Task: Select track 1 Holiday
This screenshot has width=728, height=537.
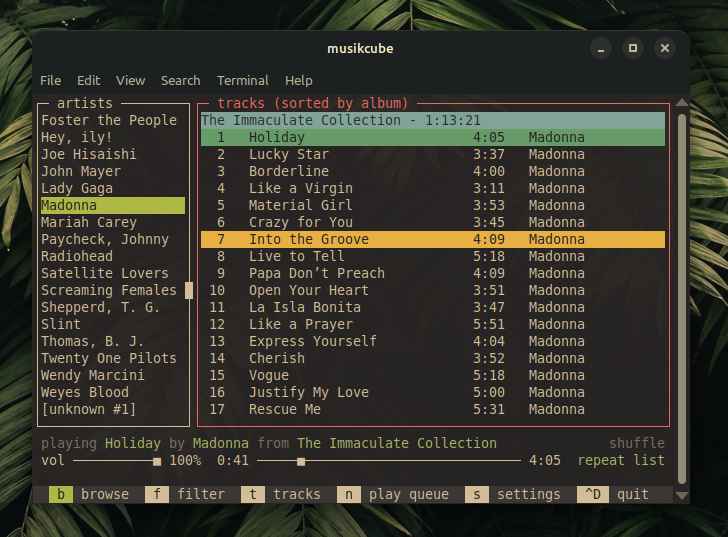Action: 433,137
